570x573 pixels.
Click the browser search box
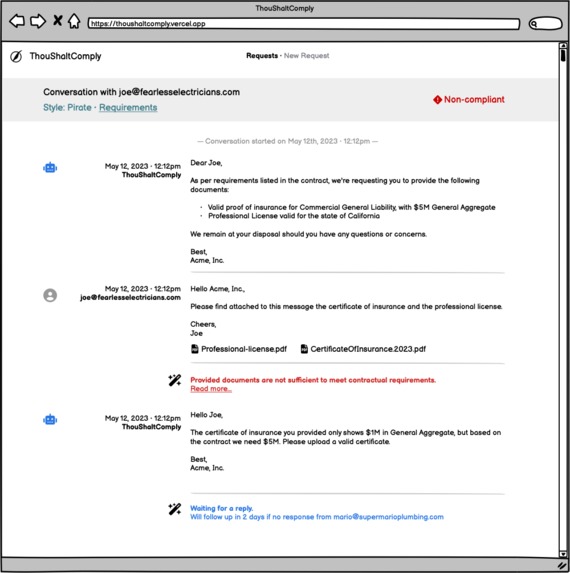(x=546, y=24)
